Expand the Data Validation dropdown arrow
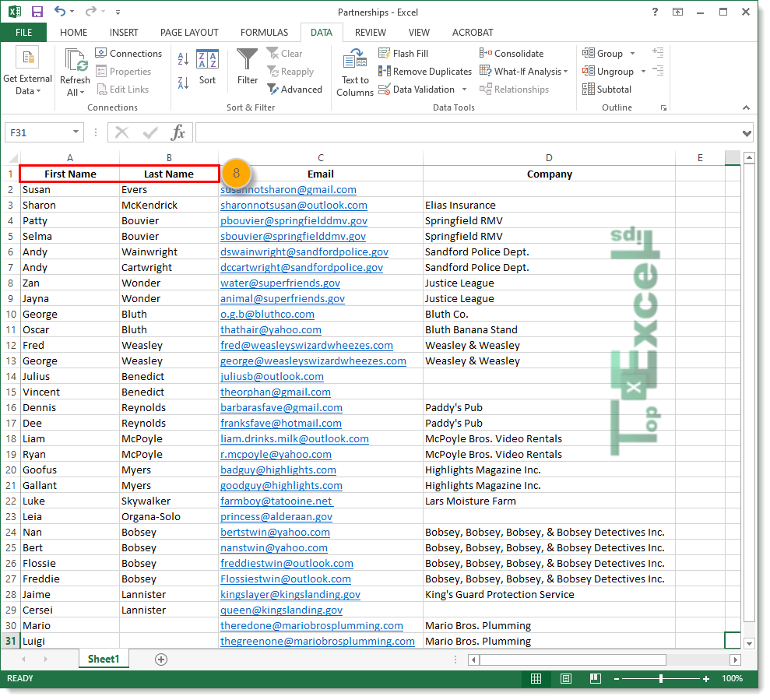Image resolution: width=770 pixels, height=700 pixels. pyautogui.click(x=464, y=90)
